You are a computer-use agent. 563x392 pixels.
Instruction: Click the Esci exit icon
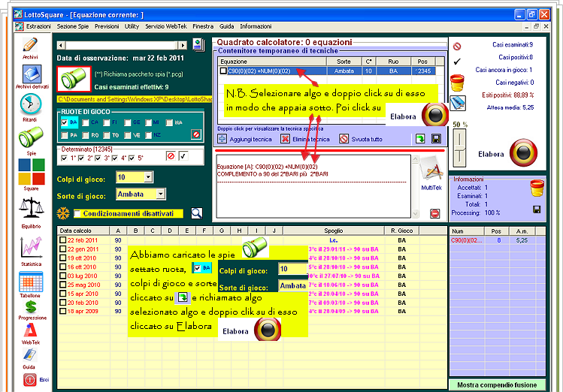tap(29, 380)
